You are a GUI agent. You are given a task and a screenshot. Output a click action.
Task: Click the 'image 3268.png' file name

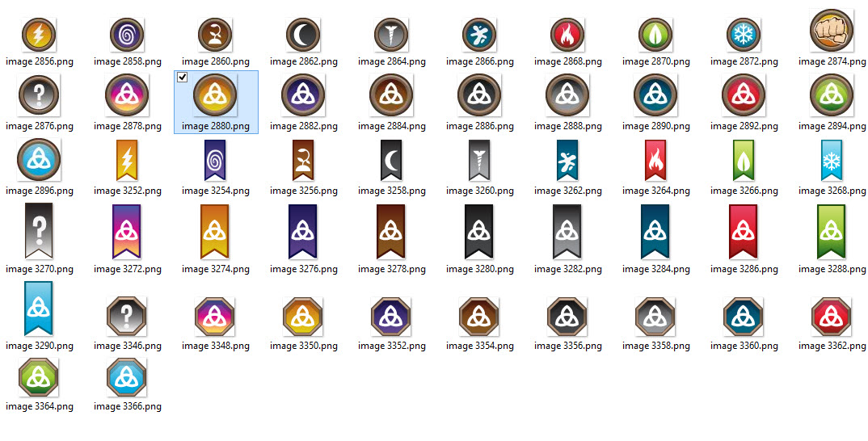coord(832,191)
